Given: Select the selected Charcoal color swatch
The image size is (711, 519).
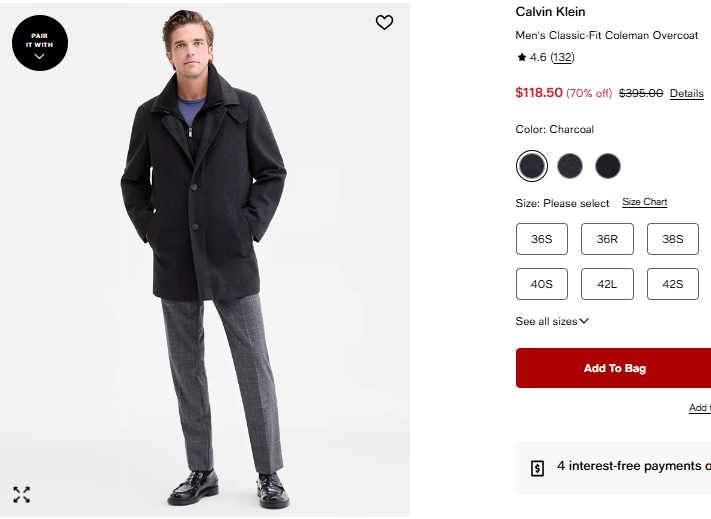Looking at the screenshot, I should click(532, 165).
